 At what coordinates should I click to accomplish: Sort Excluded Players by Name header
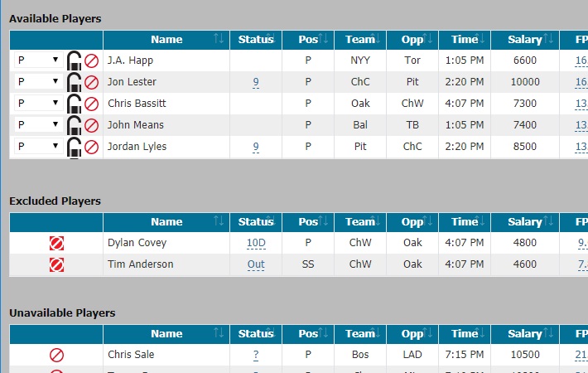[166, 222]
